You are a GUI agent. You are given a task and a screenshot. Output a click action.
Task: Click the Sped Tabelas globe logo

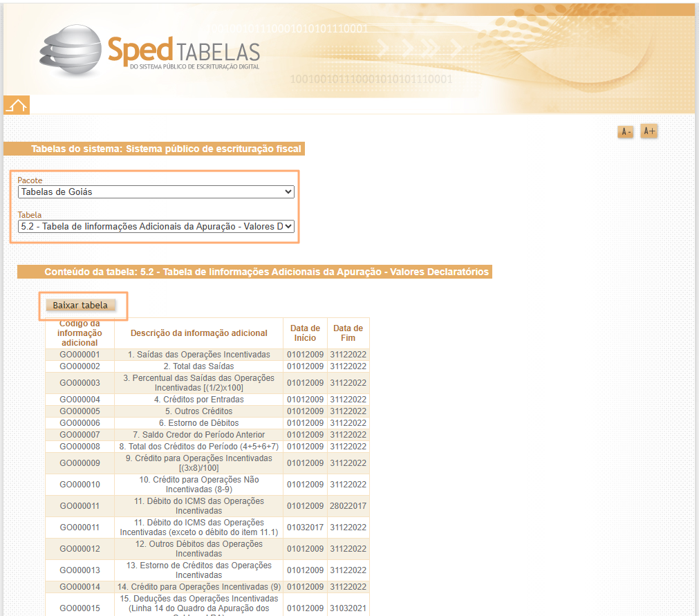(x=71, y=49)
